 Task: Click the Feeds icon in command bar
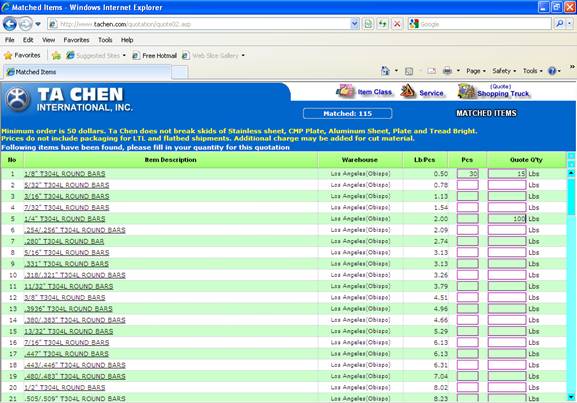tap(409, 71)
